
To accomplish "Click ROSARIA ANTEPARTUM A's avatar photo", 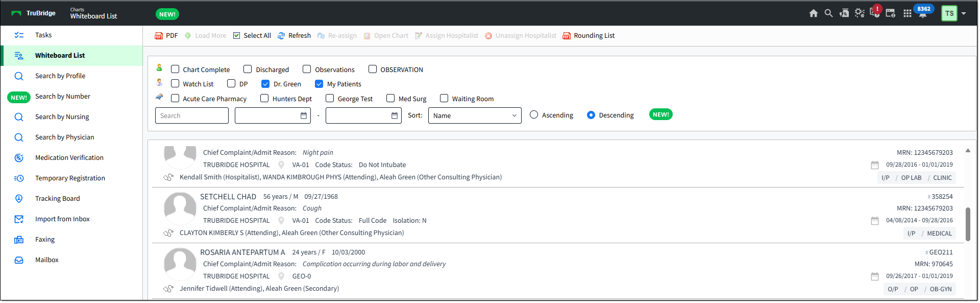I will pos(180,264).
